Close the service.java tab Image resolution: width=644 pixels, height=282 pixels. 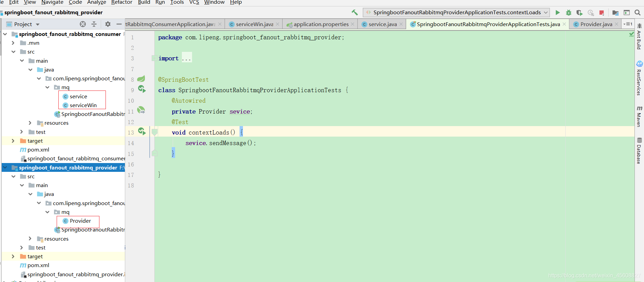401,24
